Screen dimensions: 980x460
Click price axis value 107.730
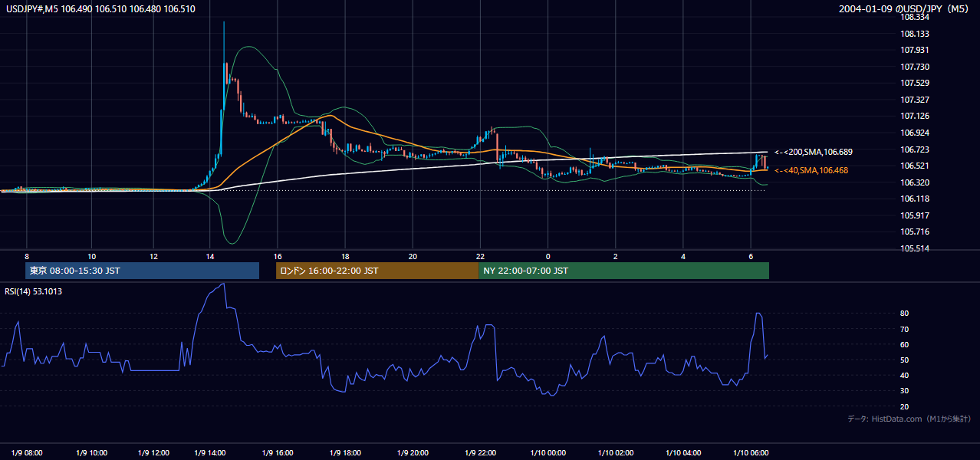(x=914, y=67)
